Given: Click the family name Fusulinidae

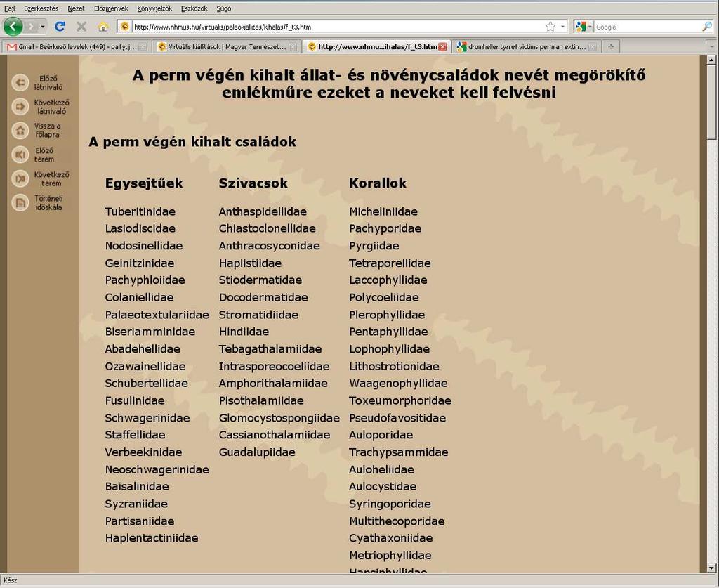Looking at the screenshot, I should (135, 400).
